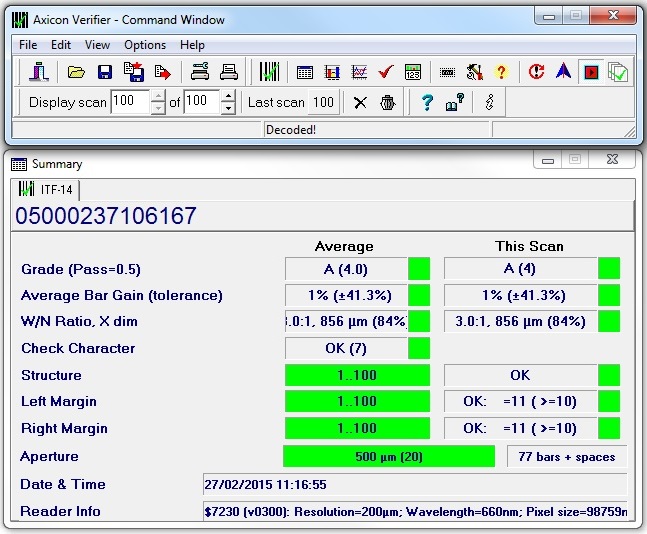
Task: Click the Check Character 'OK (7)' value
Action: [x=346, y=348]
